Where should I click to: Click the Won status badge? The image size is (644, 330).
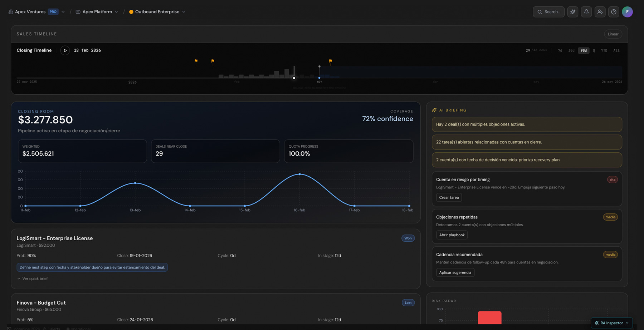pyautogui.click(x=408, y=238)
